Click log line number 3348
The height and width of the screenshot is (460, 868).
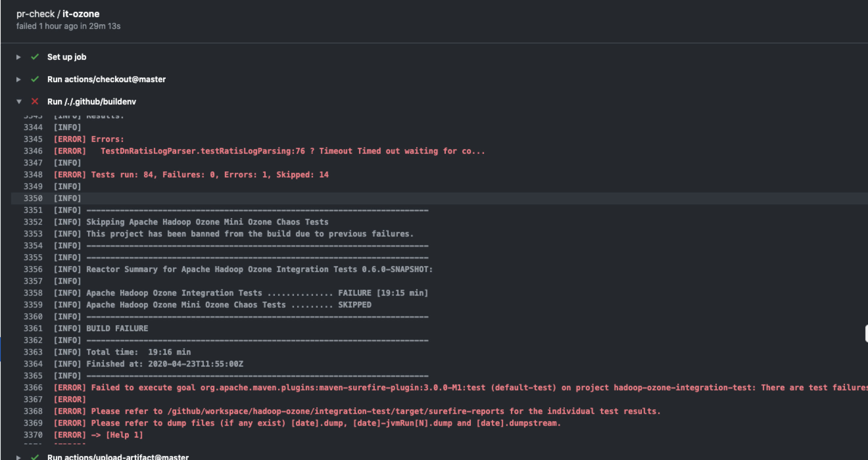[33, 175]
